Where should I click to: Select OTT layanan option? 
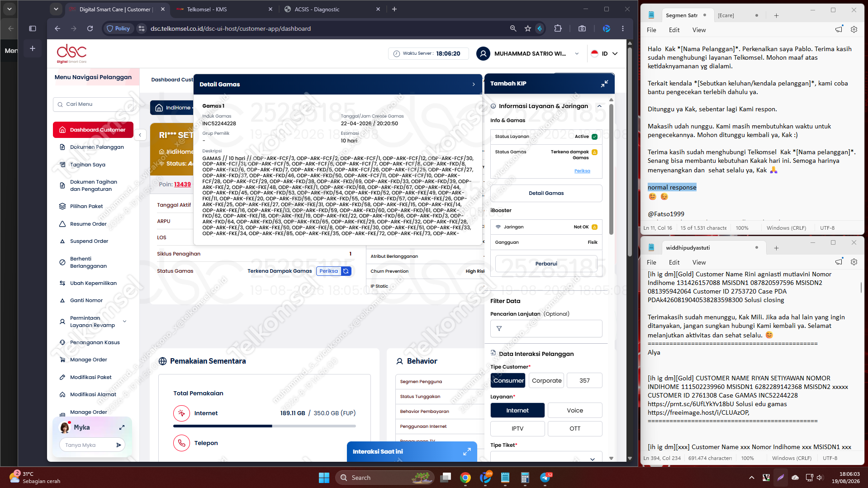[x=575, y=428]
